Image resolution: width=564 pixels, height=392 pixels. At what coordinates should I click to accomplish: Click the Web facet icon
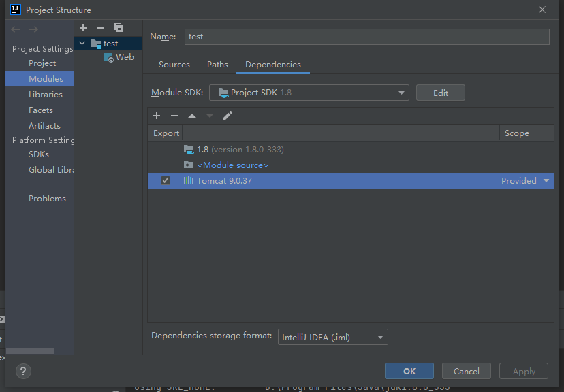tap(108, 57)
